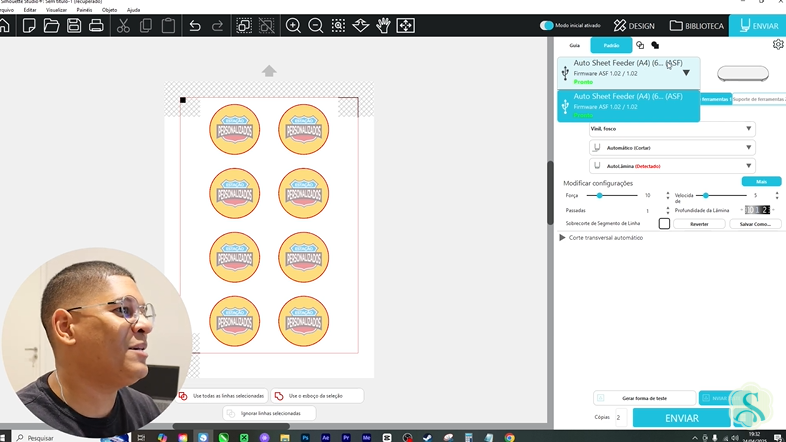Zoom in with the magnifier plus icon
Screen dimensions: 786x442
(x=293, y=26)
